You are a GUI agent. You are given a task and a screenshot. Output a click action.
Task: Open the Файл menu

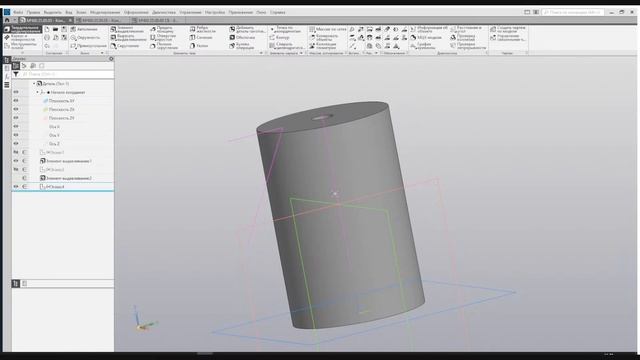pos(18,12)
